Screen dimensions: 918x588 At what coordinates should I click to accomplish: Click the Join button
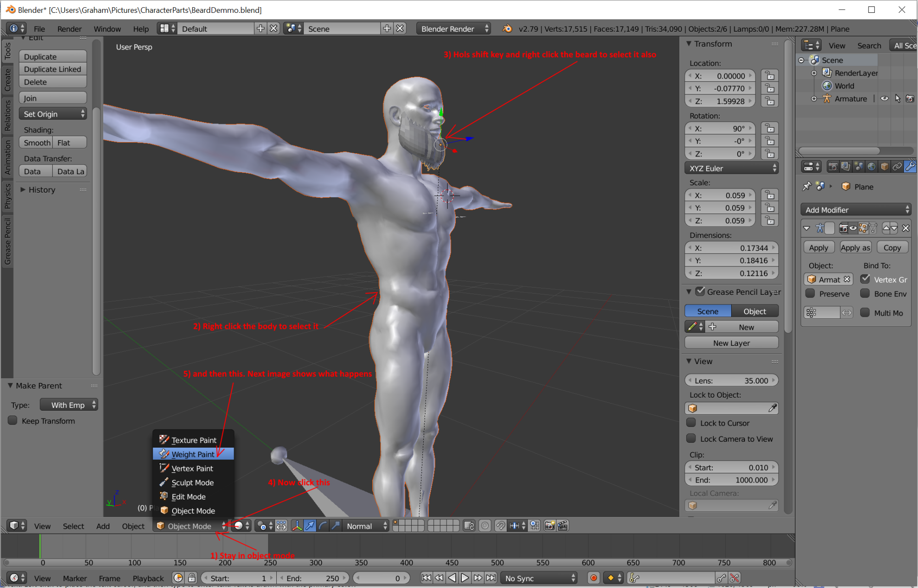[53, 98]
